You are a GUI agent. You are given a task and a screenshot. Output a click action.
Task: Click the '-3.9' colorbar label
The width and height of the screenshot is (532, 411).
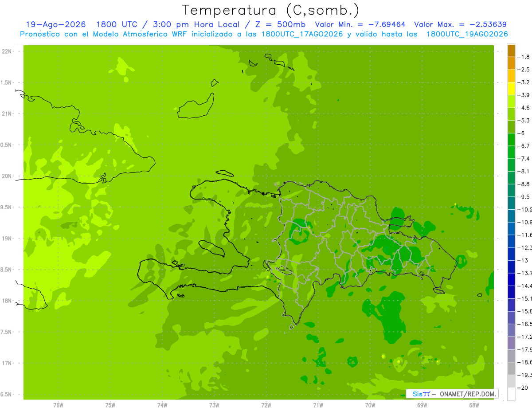(524, 95)
